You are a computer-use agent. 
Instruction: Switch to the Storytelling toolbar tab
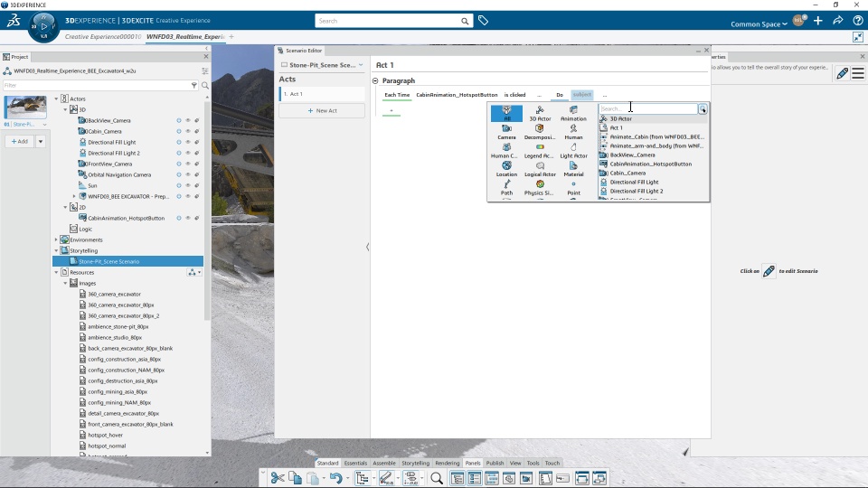(x=415, y=463)
